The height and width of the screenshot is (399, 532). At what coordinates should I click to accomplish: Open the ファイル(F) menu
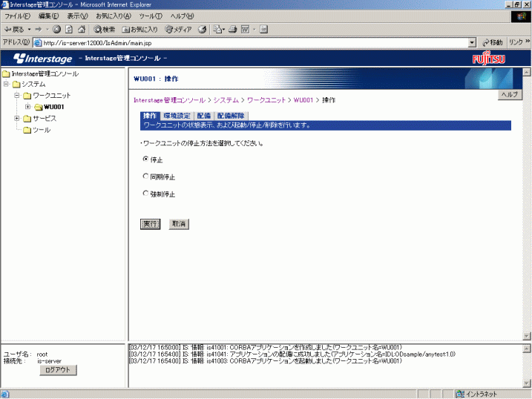[x=17, y=16]
